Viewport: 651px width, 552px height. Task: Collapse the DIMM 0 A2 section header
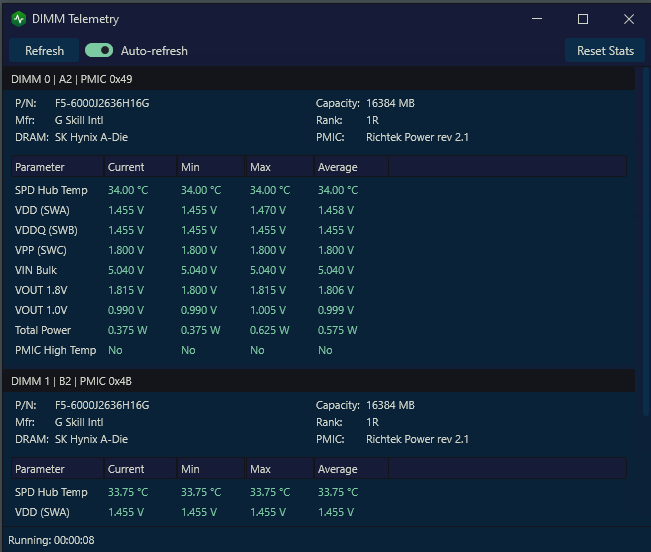click(x=318, y=79)
